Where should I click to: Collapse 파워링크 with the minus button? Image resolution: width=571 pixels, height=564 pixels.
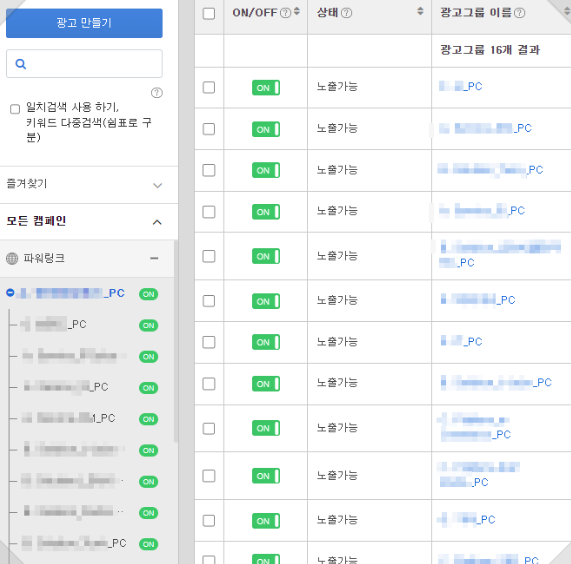point(154,259)
